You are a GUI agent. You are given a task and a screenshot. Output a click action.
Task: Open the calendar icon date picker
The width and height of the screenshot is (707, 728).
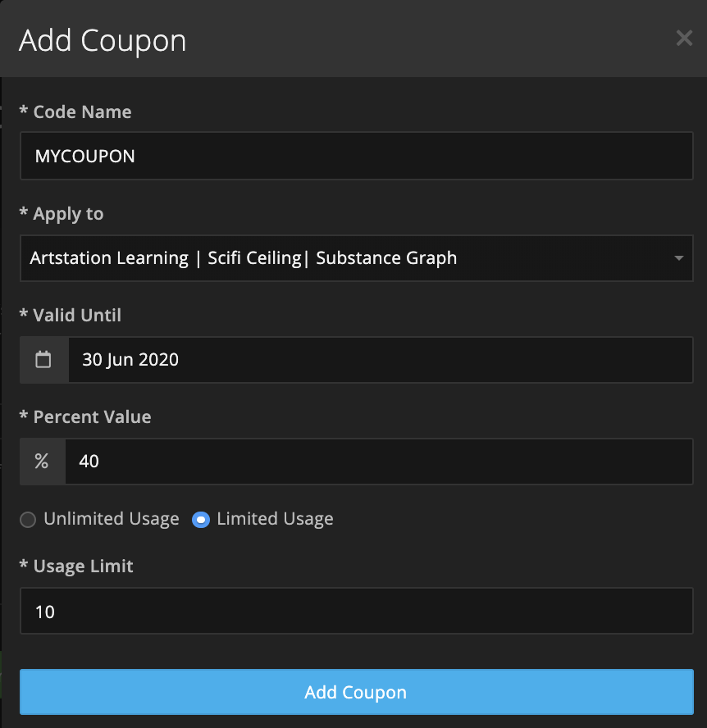coord(43,360)
